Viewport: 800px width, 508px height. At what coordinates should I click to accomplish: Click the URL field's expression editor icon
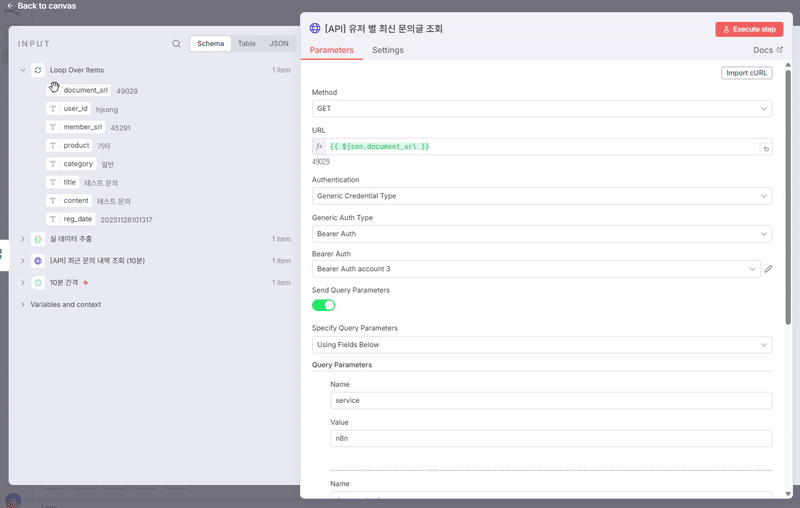(766, 149)
